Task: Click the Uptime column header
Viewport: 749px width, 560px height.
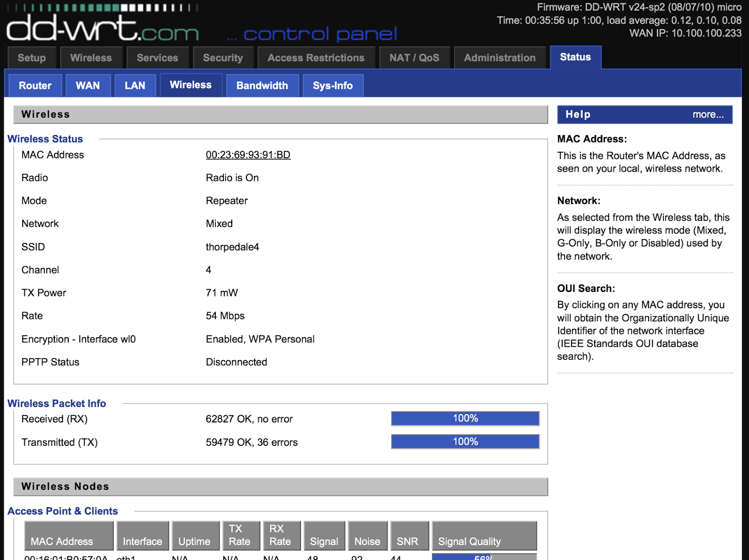Action: pos(195,536)
